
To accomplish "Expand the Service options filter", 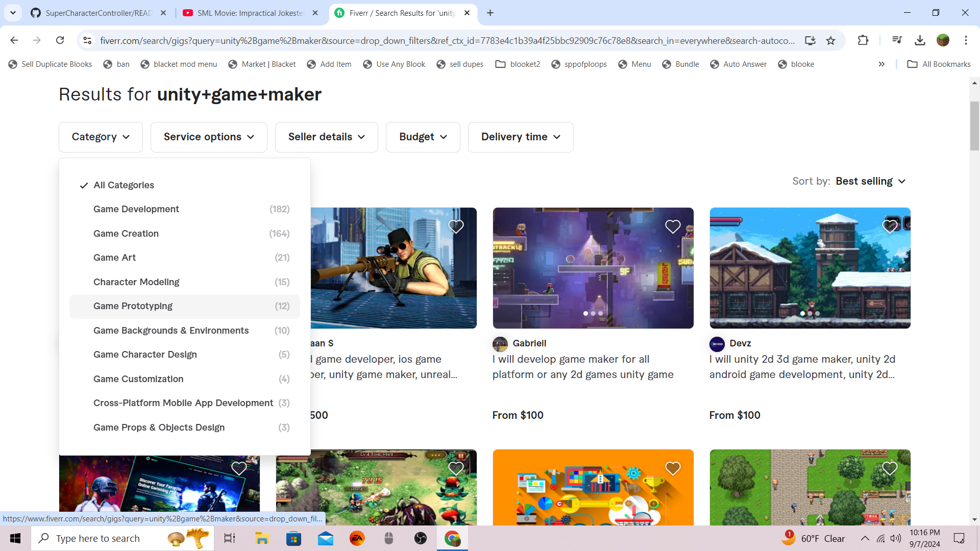I will click(x=209, y=137).
